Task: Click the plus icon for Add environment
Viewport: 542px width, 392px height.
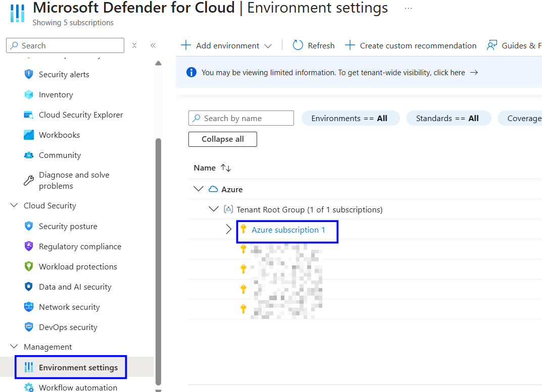Action: coord(185,45)
